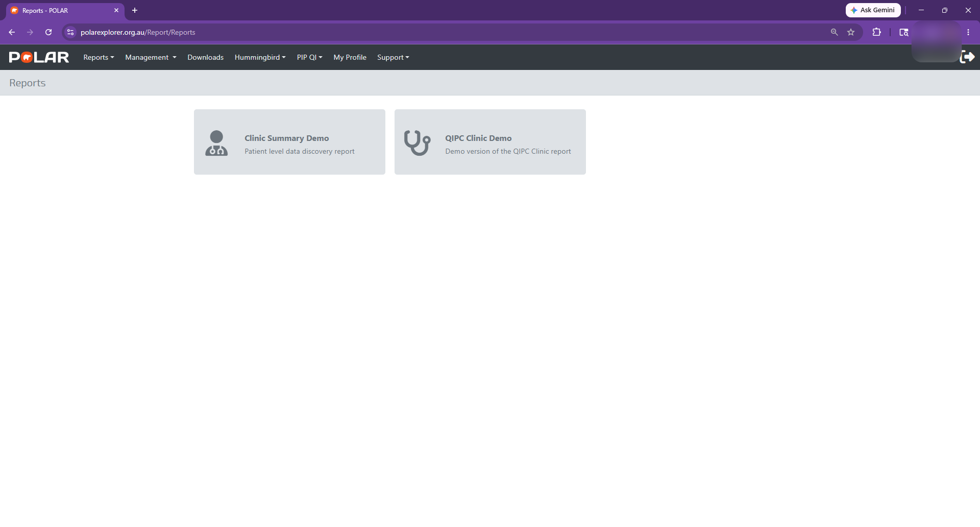Image resolution: width=980 pixels, height=527 pixels.
Task: Click the Reports page heading
Action: pyautogui.click(x=28, y=83)
